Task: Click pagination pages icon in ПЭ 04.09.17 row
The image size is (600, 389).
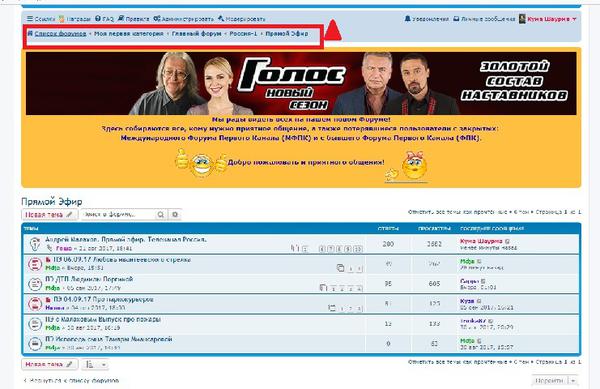Action: [332, 308]
